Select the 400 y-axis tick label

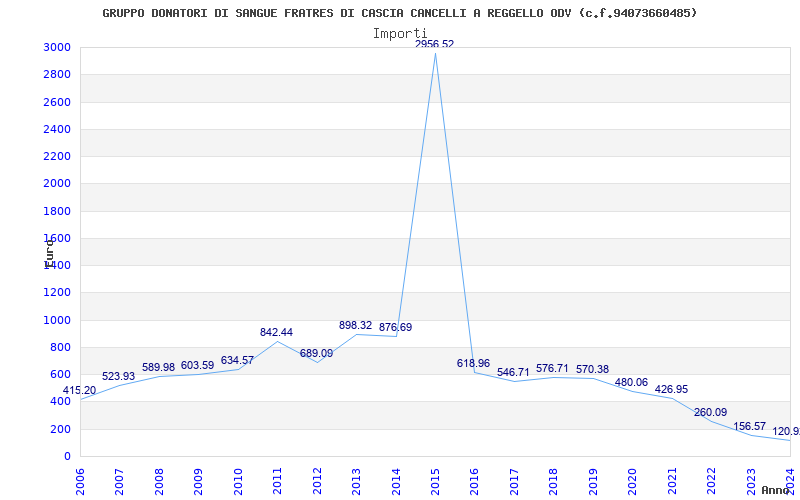tap(61, 402)
